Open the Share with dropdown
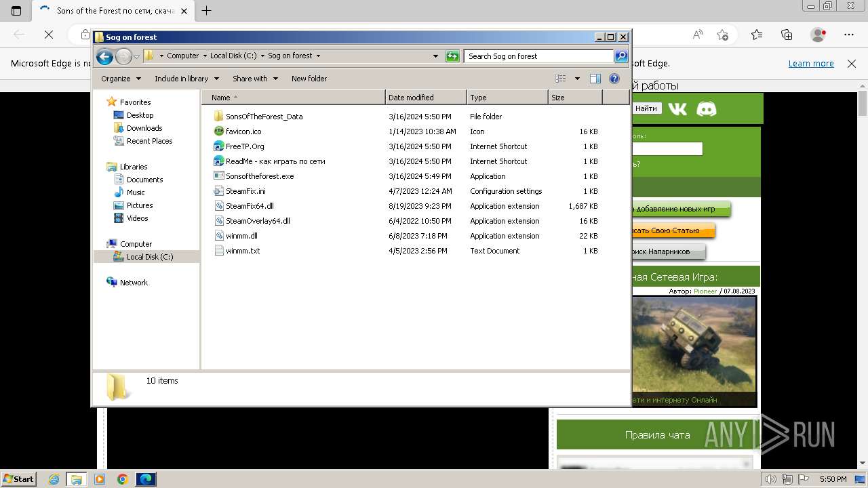This screenshot has width=868, height=488. tap(255, 79)
